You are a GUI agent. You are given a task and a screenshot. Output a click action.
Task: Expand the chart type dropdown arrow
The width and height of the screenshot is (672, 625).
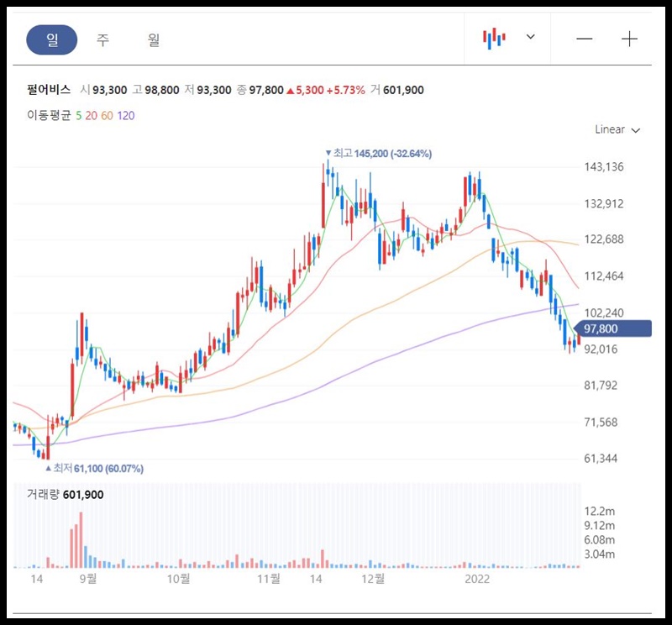531,37
